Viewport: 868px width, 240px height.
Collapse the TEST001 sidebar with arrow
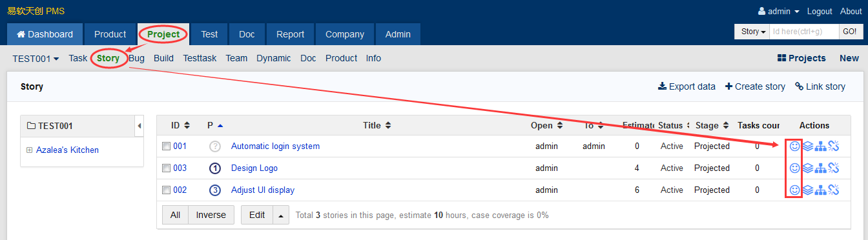point(139,126)
